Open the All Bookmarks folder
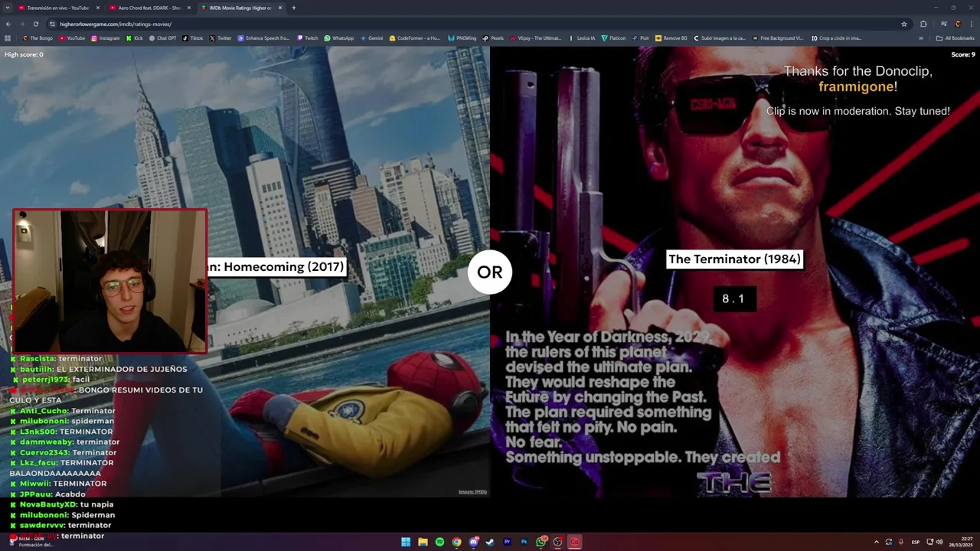 (955, 37)
